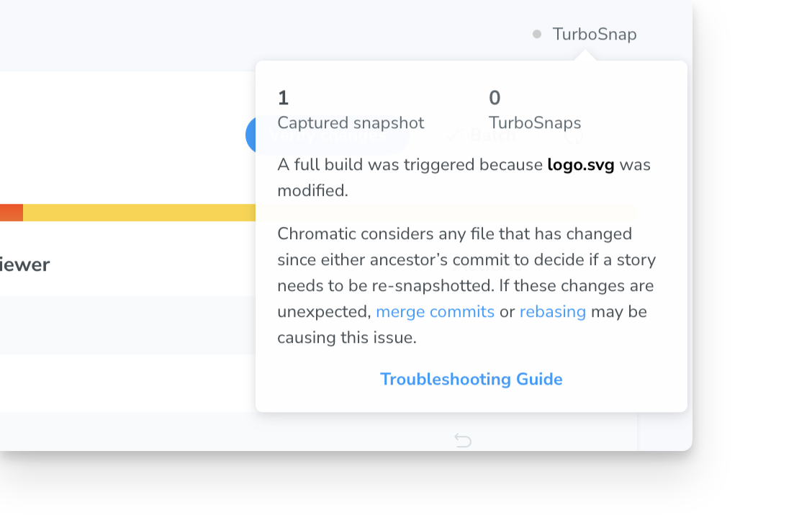Open the TurboSnap menu label

coord(595,34)
